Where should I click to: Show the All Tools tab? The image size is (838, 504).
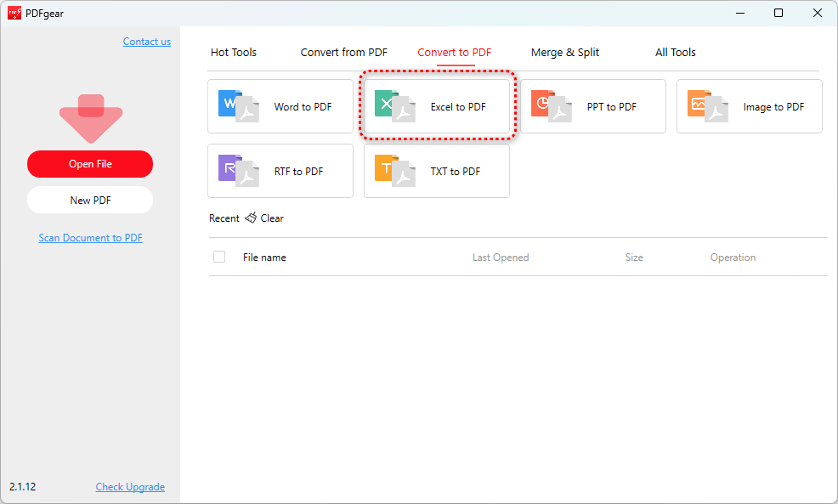(675, 53)
